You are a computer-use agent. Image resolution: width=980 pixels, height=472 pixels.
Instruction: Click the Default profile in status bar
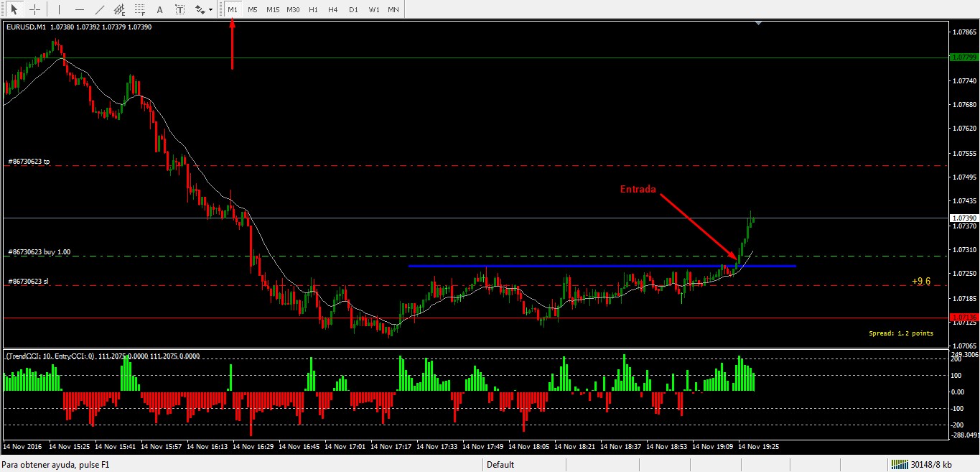(x=500, y=465)
